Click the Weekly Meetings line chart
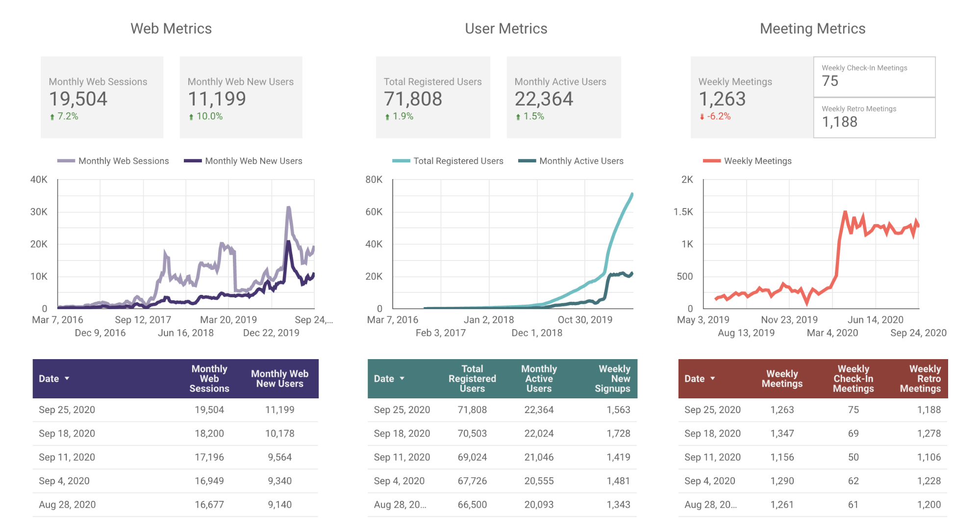Image resolution: width=980 pixels, height=522 pixels. click(811, 244)
